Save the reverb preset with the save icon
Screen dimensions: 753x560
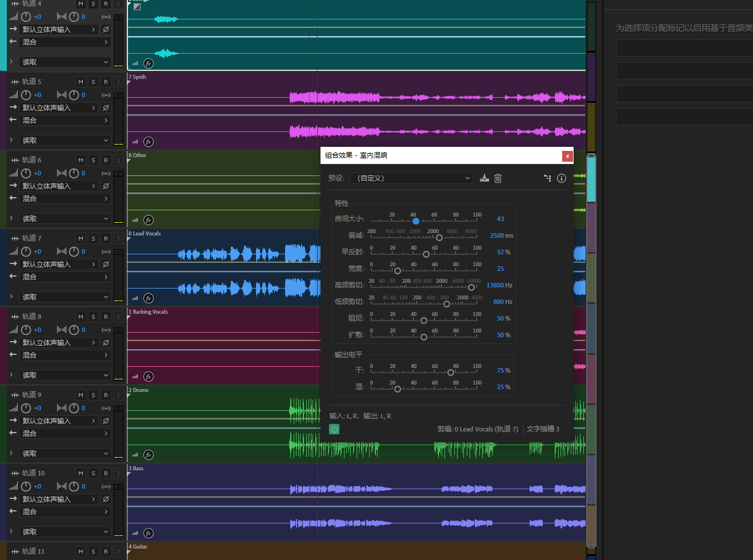point(484,178)
